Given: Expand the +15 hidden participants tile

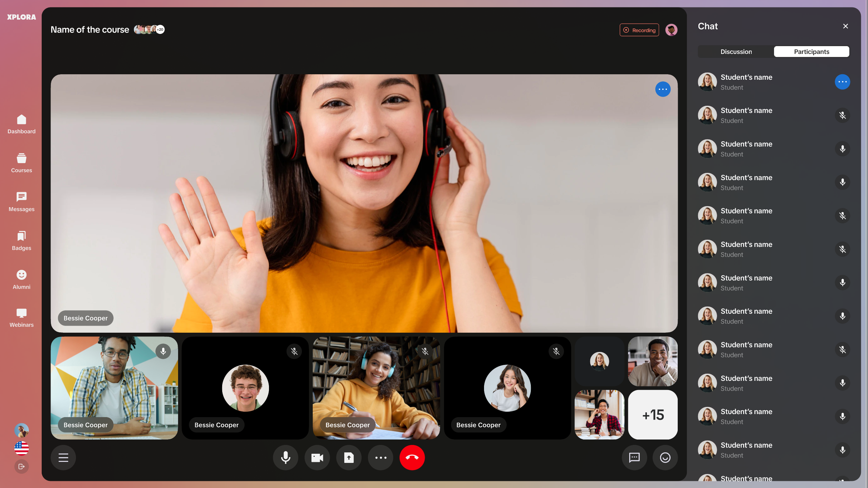Looking at the screenshot, I should pos(653,415).
